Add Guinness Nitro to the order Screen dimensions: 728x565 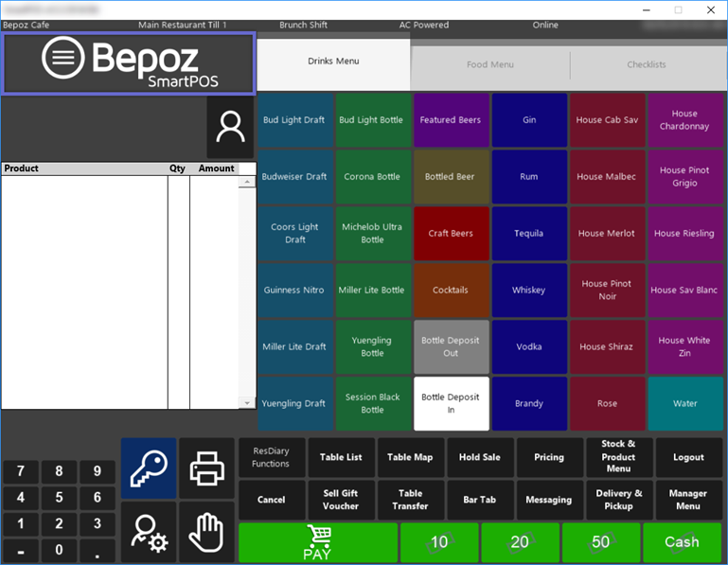(x=294, y=291)
